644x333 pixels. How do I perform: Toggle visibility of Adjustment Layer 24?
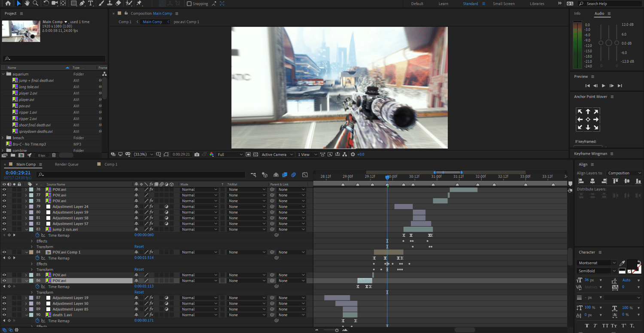(x=4, y=207)
